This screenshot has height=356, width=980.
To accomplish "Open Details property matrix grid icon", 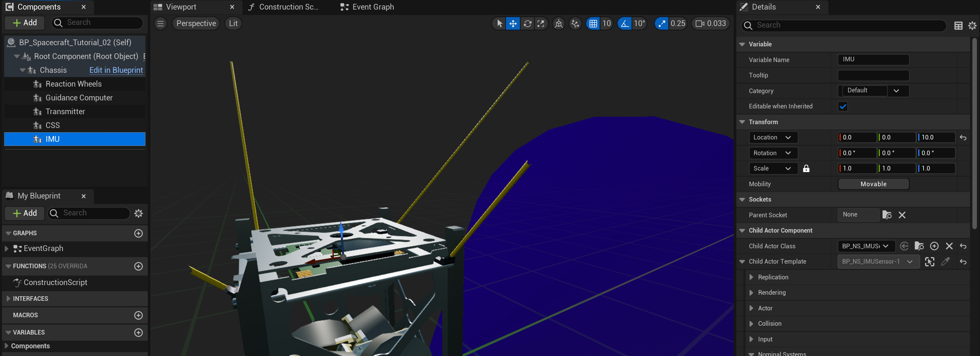I will 959,26.
